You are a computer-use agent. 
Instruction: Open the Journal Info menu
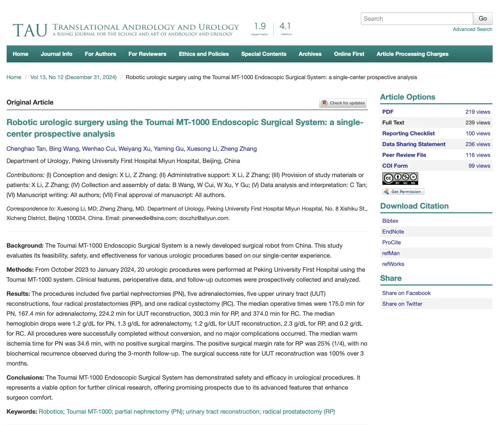56,54
